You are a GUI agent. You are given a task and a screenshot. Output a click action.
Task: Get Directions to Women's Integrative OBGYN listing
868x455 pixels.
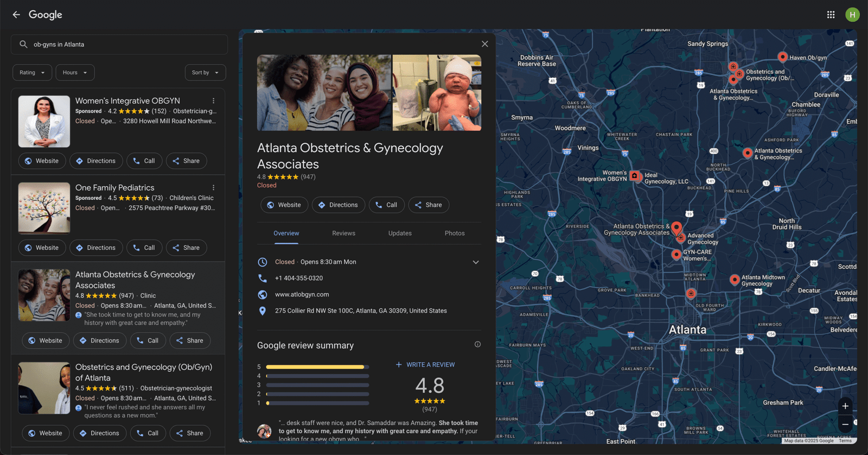[96, 161]
